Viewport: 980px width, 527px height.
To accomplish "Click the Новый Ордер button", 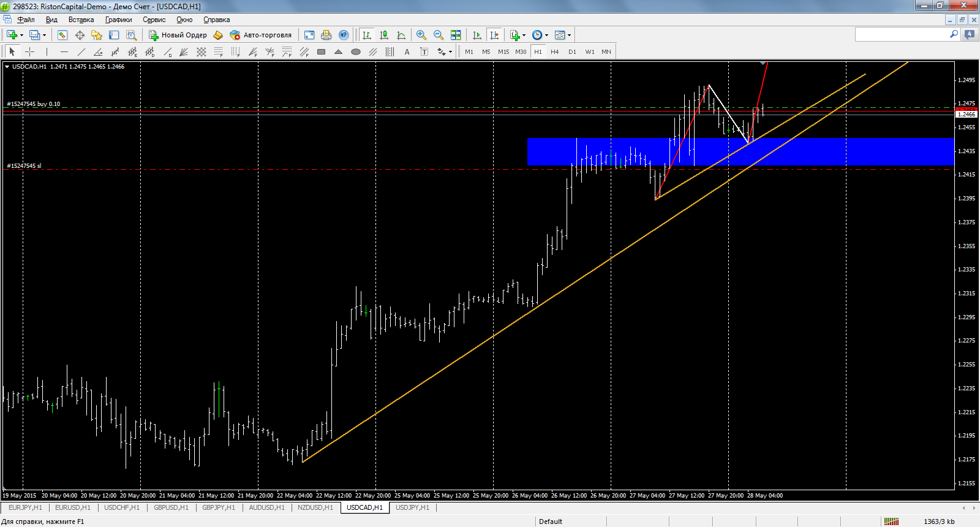I will [178, 35].
